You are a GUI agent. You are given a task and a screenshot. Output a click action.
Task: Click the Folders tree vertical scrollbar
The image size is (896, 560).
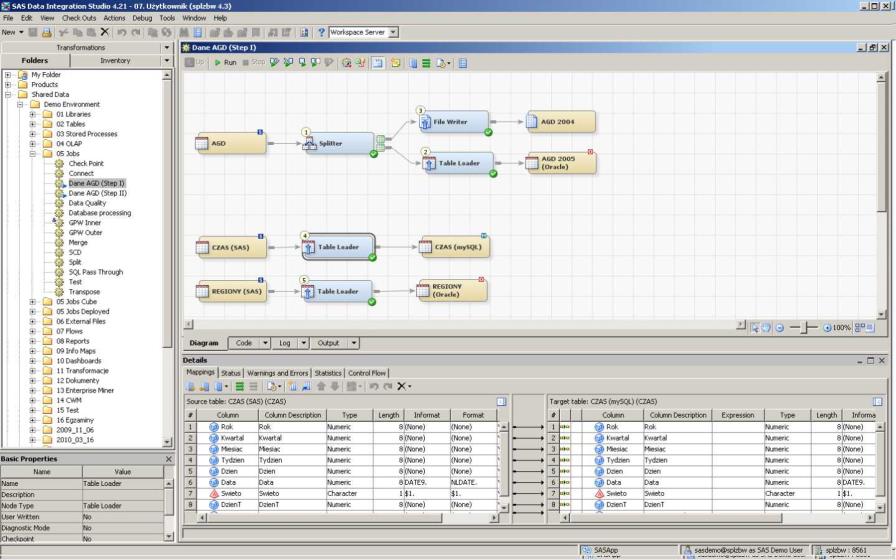[x=167, y=257]
